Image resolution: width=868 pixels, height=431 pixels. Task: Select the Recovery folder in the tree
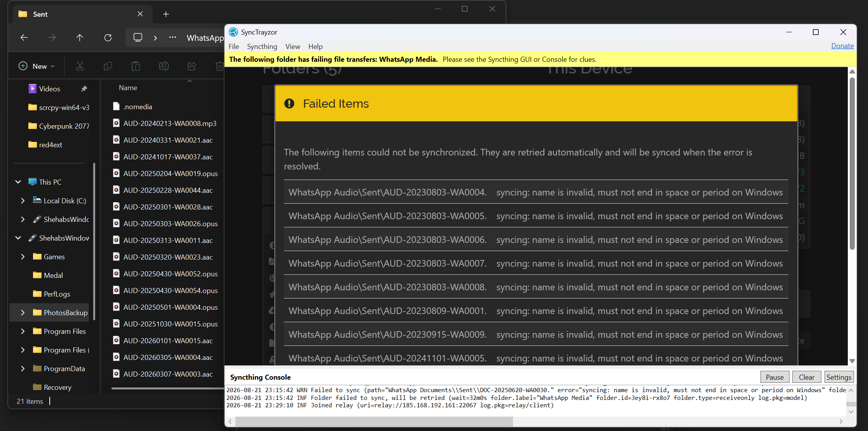coord(52,387)
